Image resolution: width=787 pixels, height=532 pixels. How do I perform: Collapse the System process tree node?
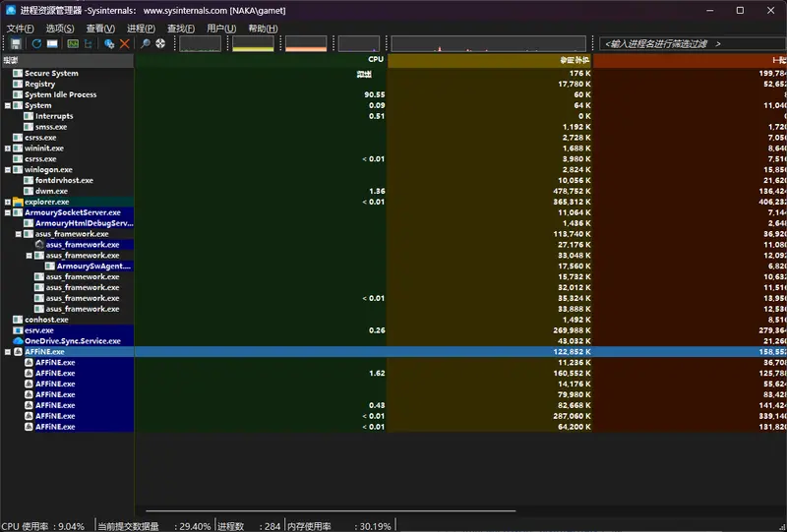click(x=8, y=105)
